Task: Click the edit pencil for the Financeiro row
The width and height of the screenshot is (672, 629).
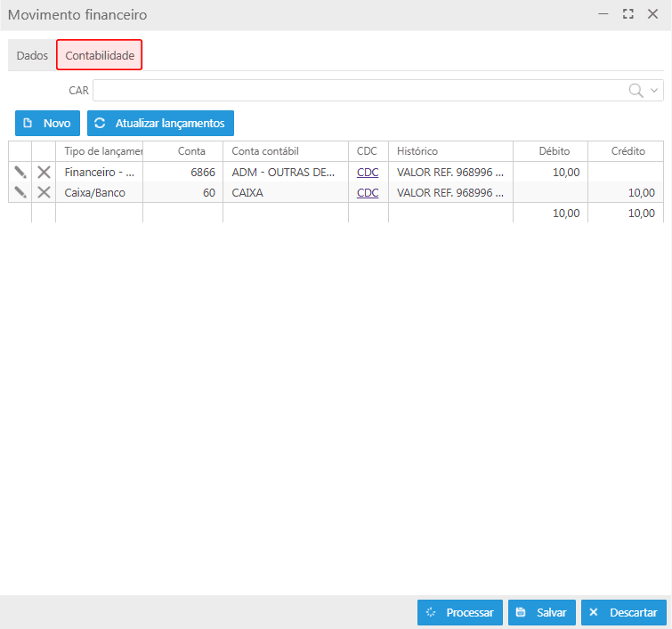Action: coord(20,172)
